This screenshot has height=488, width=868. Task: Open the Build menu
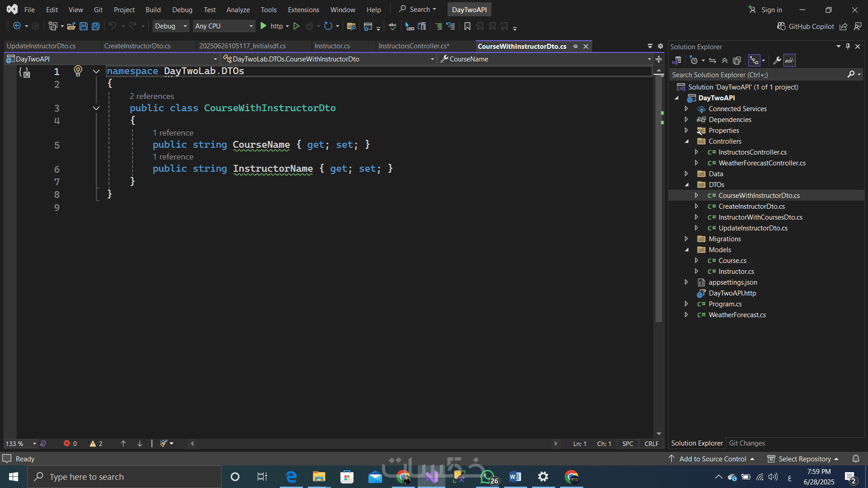coord(153,9)
